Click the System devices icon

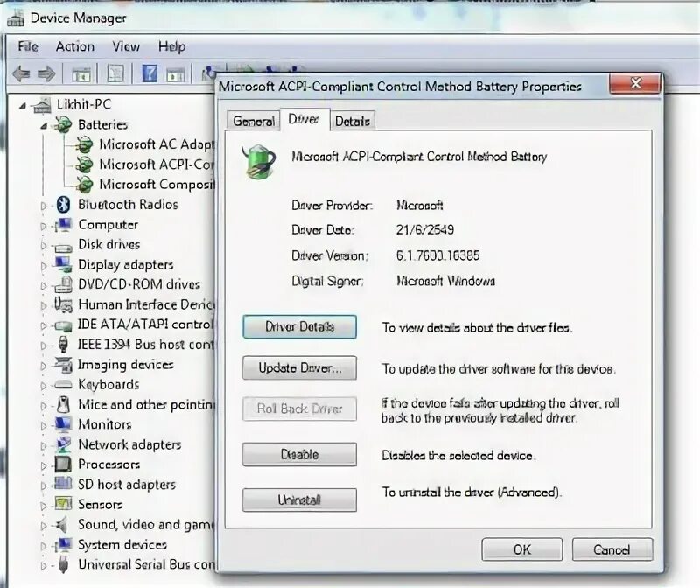pos(63,545)
